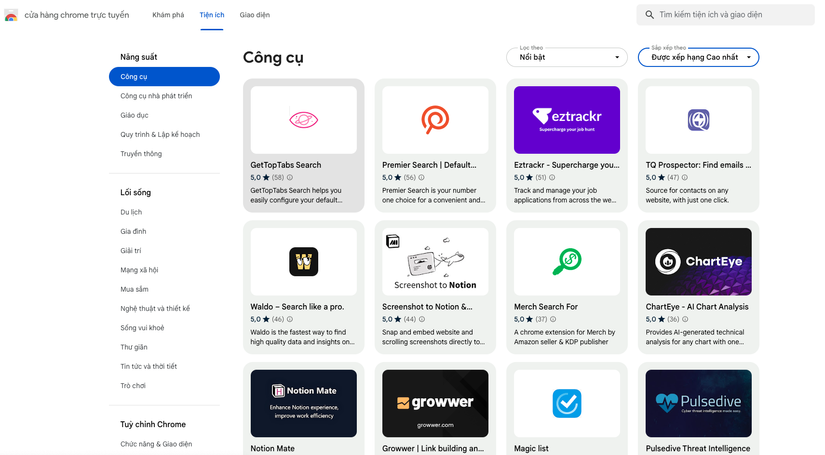Open the Mua sắm category

[134, 289]
